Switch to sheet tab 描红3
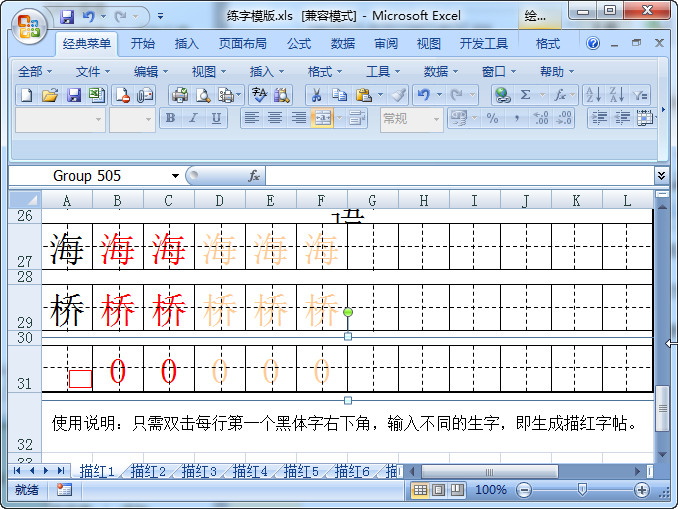This screenshot has height=509, width=678. tap(199, 471)
